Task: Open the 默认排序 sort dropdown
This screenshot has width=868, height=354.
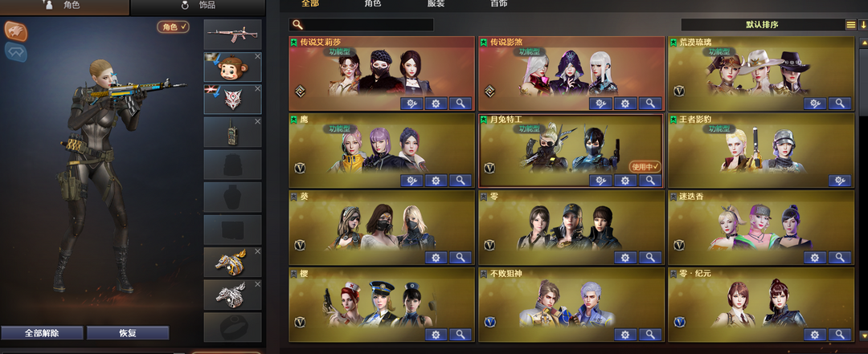Action: click(x=762, y=25)
